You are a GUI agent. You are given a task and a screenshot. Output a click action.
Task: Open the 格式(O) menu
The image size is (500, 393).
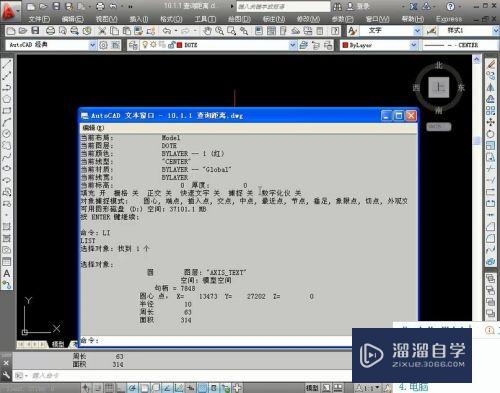point(171,19)
